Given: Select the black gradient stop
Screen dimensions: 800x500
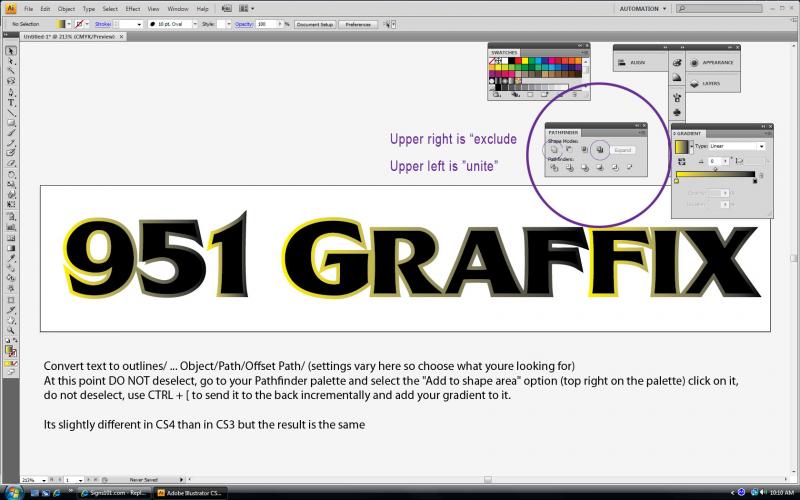Looking at the screenshot, I should [x=755, y=181].
